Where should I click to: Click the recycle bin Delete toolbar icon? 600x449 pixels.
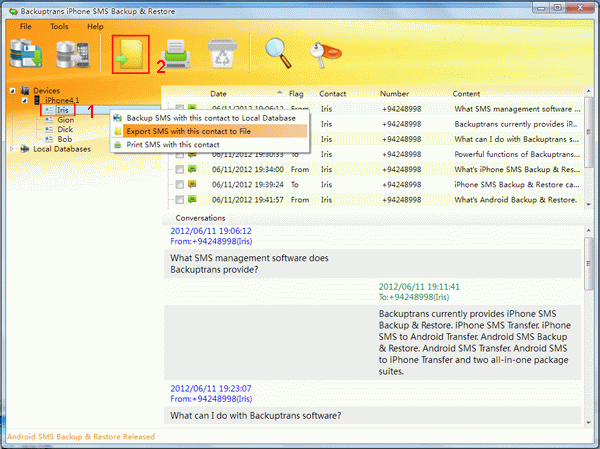pyautogui.click(x=222, y=54)
